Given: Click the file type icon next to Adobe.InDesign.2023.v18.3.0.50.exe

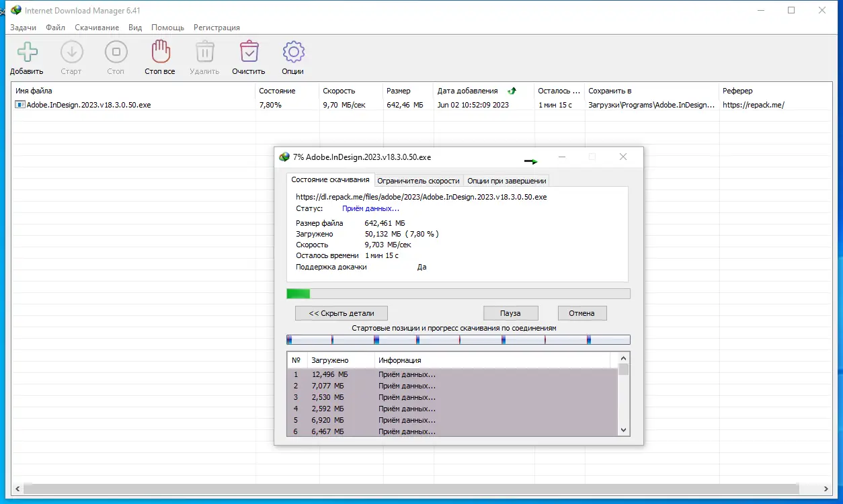Looking at the screenshot, I should (20, 105).
